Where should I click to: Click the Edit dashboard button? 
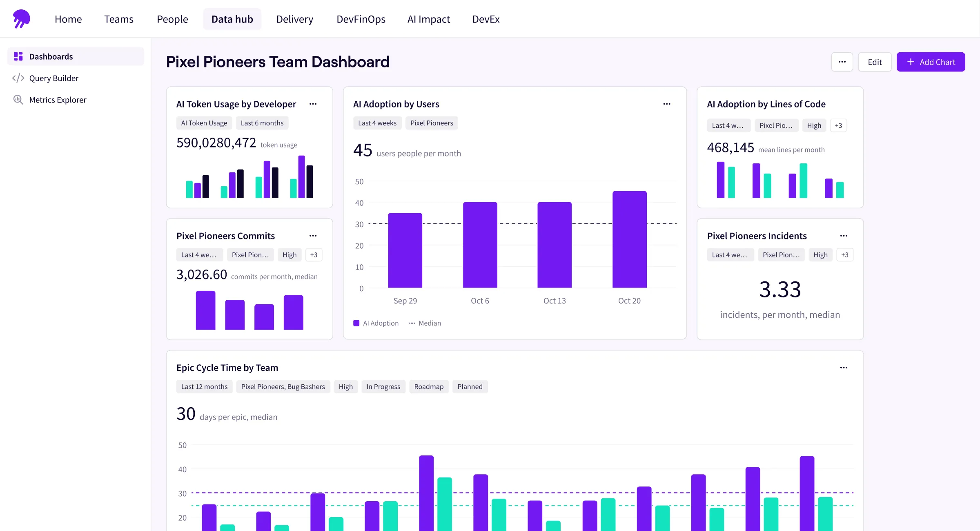(875, 62)
